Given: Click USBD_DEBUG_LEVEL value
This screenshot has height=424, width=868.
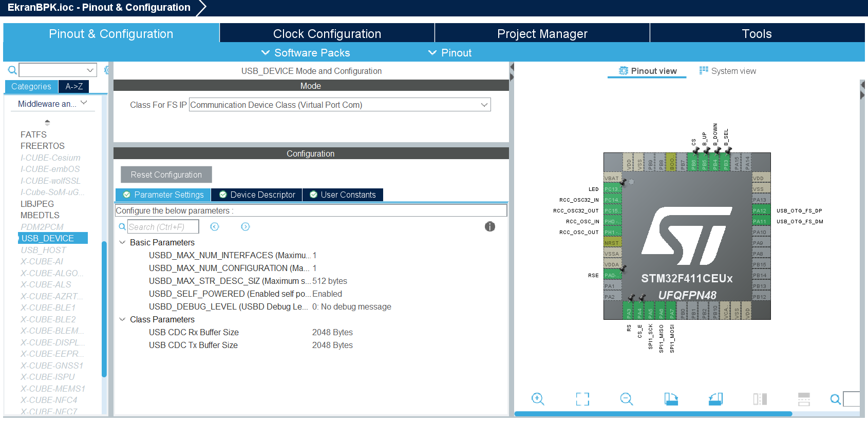Looking at the screenshot, I should pos(352,306).
